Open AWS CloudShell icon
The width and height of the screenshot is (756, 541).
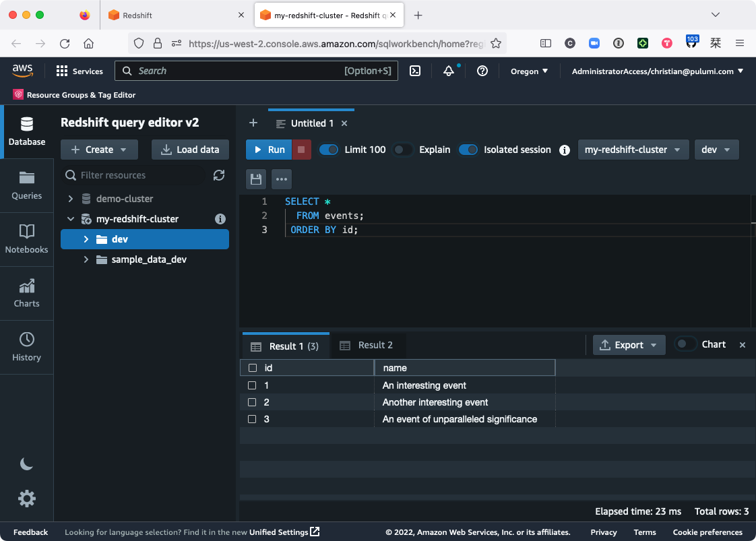click(x=414, y=71)
